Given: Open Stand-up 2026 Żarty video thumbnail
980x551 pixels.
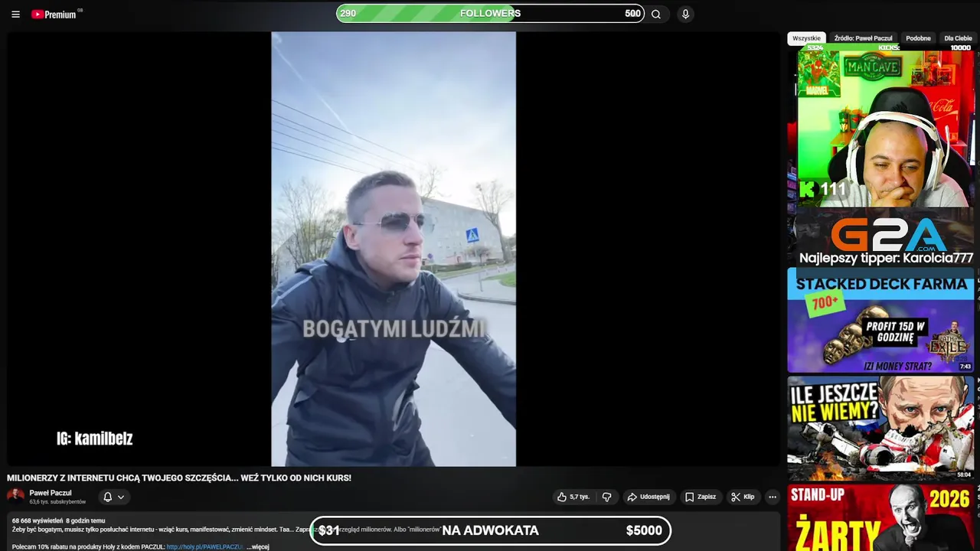Looking at the screenshot, I should click(x=880, y=517).
